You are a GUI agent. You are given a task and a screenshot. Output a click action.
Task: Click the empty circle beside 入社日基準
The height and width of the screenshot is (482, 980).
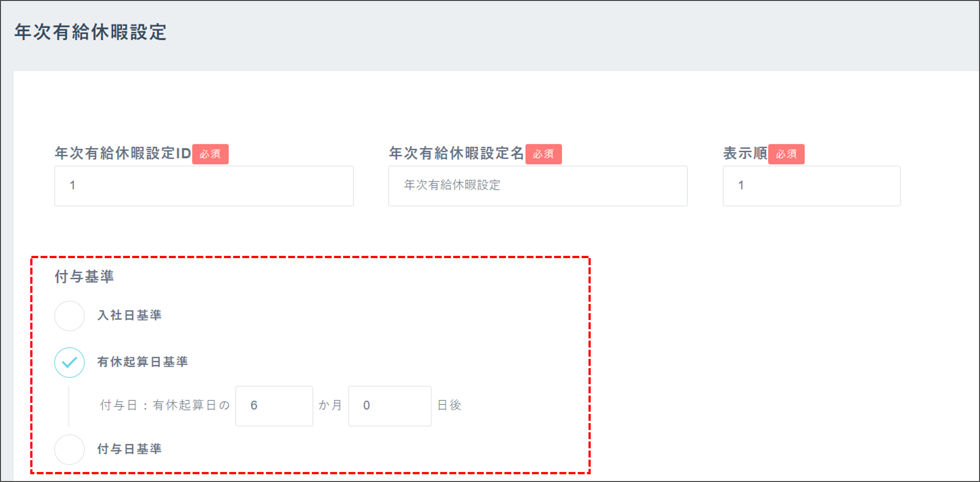(70, 315)
